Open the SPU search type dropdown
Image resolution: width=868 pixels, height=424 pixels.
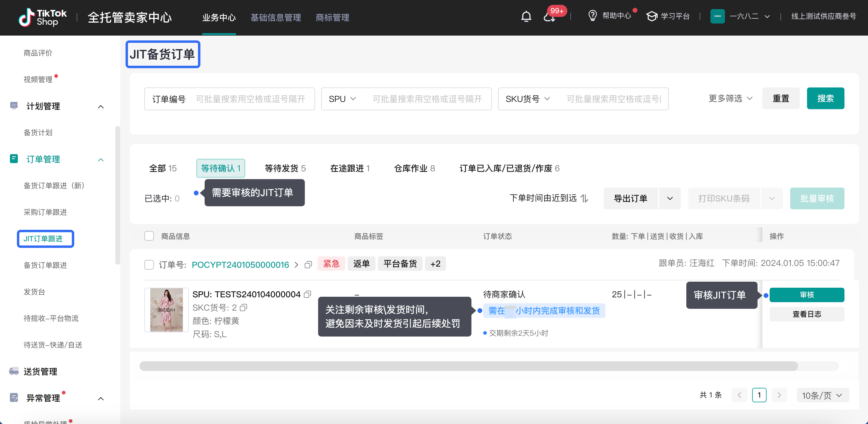click(342, 99)
